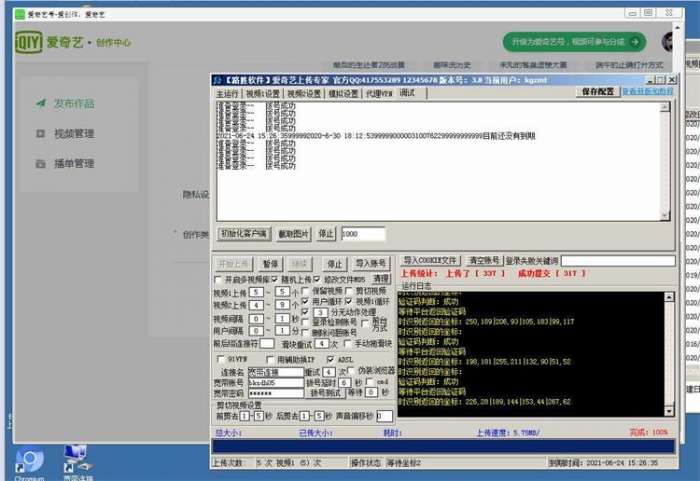The image size is (700, 481).
Task: Open the Chromium desktop shortcut
Action: (x=29, y=464)
